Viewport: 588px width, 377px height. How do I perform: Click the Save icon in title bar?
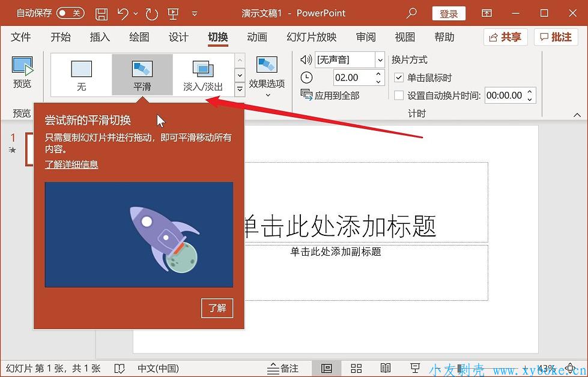click(x=102, y=13)
